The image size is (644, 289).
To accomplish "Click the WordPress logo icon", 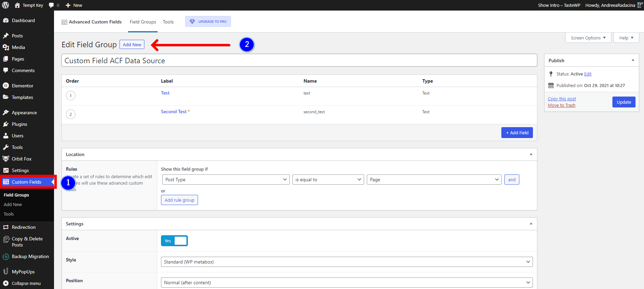I will (5, 5).
